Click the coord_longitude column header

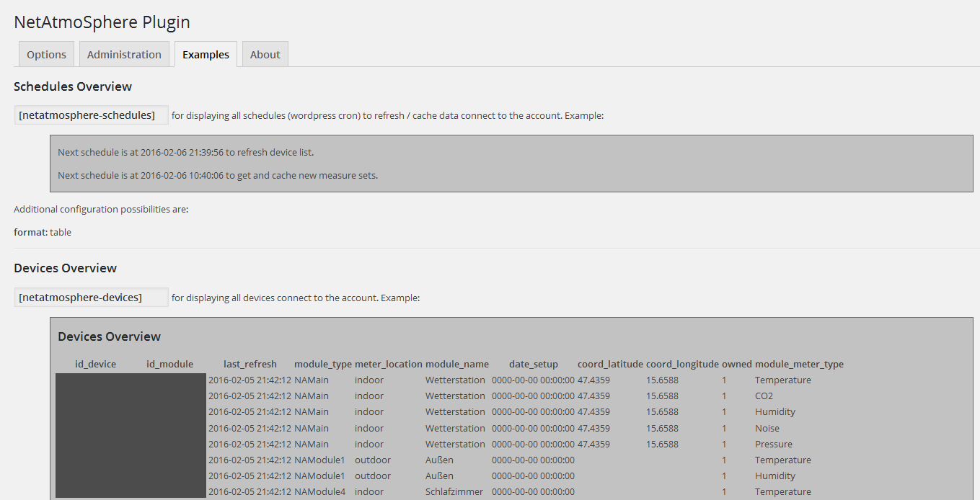tap(682, 364)
